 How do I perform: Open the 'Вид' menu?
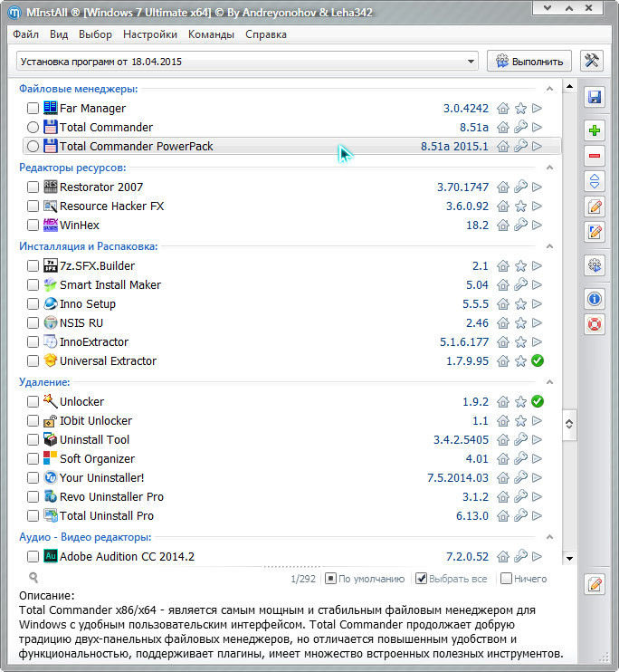tap(59, 34)
